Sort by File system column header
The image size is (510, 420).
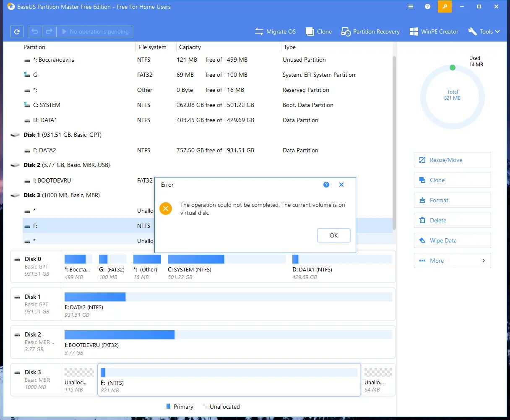(x=152, y=47)
